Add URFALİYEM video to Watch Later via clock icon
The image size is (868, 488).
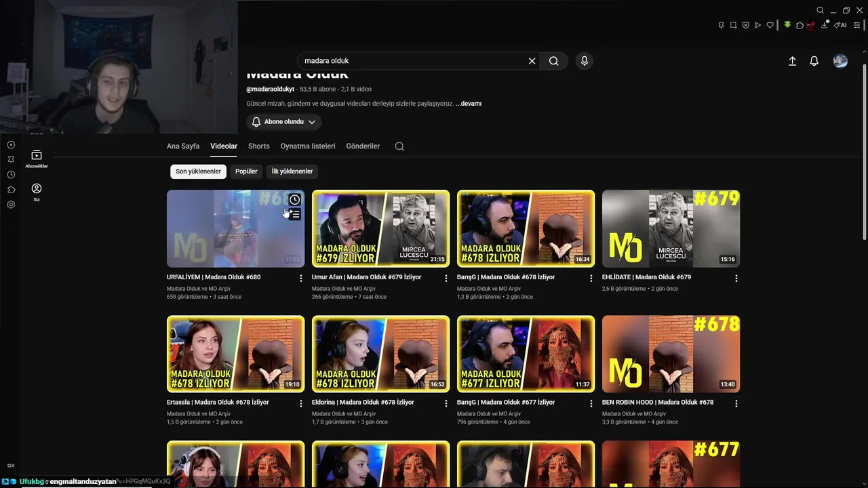294,199
